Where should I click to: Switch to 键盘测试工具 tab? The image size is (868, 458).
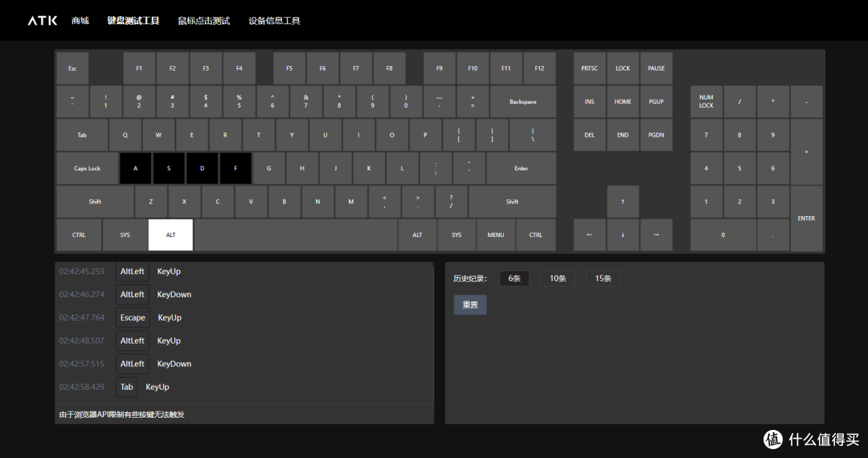coord(133,20)
